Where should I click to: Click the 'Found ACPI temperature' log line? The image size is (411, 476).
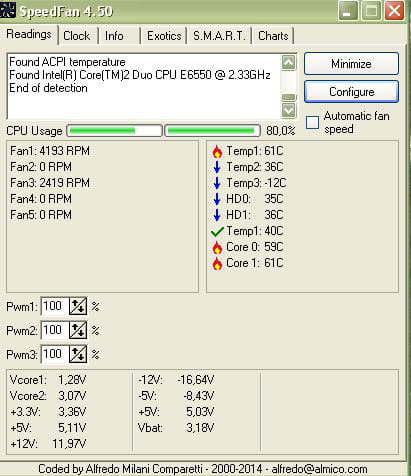[x=67, y=62]
